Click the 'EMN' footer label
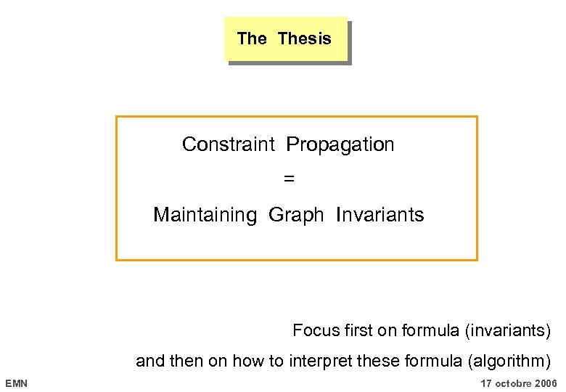The width and height of the screenshot is (566, 392). [16, 383]
